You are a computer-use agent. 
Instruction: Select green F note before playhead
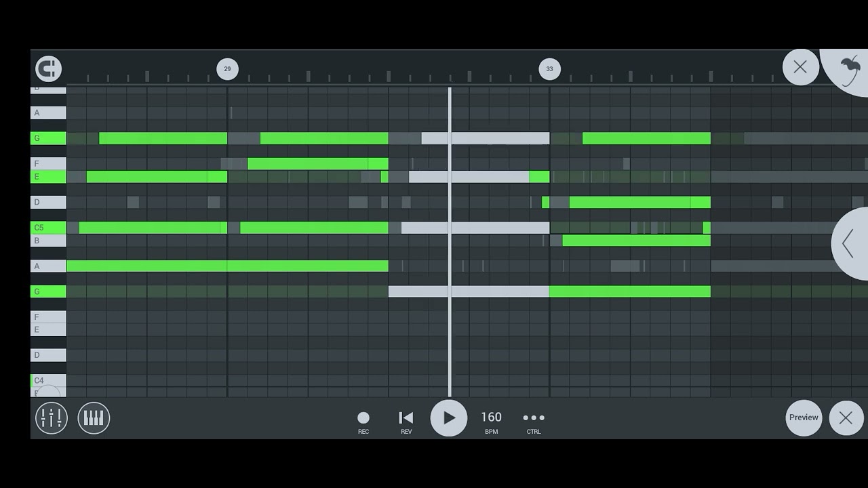point(318,163)
